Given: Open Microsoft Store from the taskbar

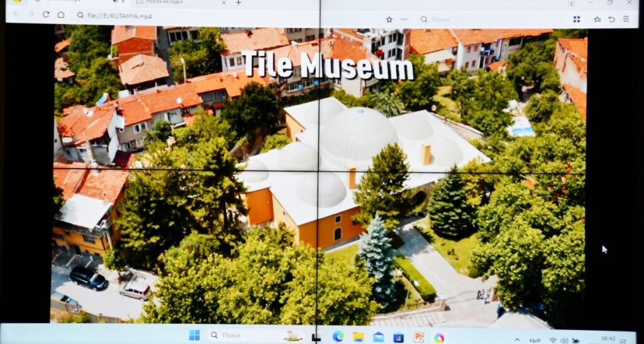Looking at the screenshot, I should [x=398, y=338].
